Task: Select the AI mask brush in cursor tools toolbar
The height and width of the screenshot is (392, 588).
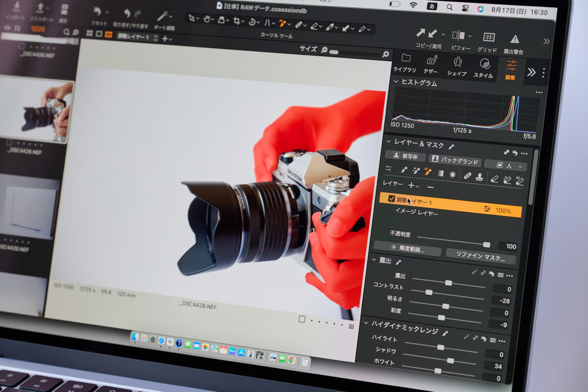Action: point(282,23)
